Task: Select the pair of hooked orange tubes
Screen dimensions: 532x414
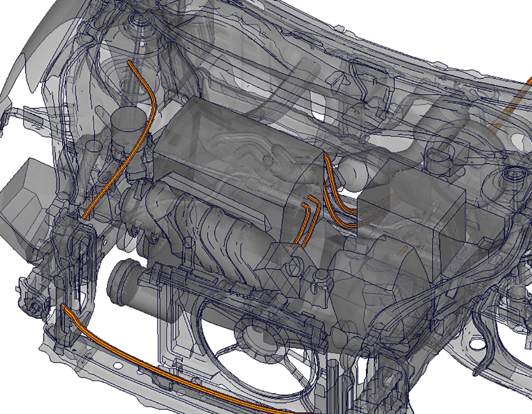Action: pos(309,221)
